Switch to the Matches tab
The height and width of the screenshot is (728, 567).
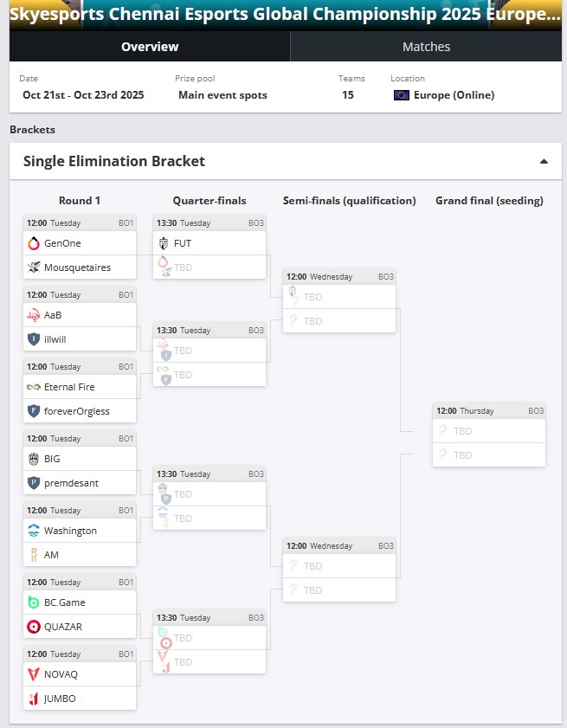point(426,47)
